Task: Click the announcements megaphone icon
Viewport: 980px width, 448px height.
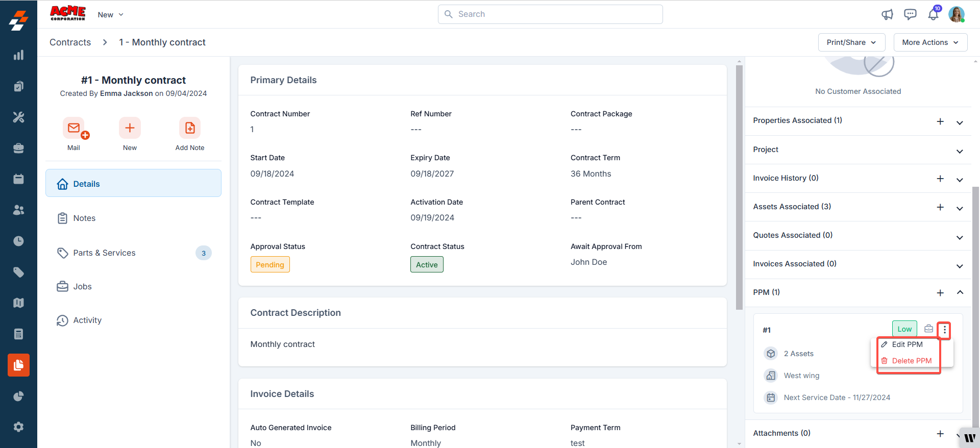Action: [887, 14]
